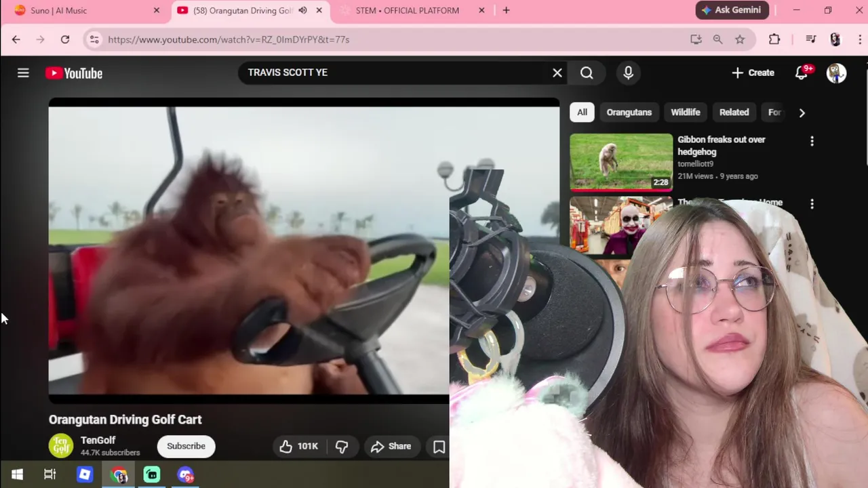Click the YouTube URL in the address bar

[x=229, y=39]
